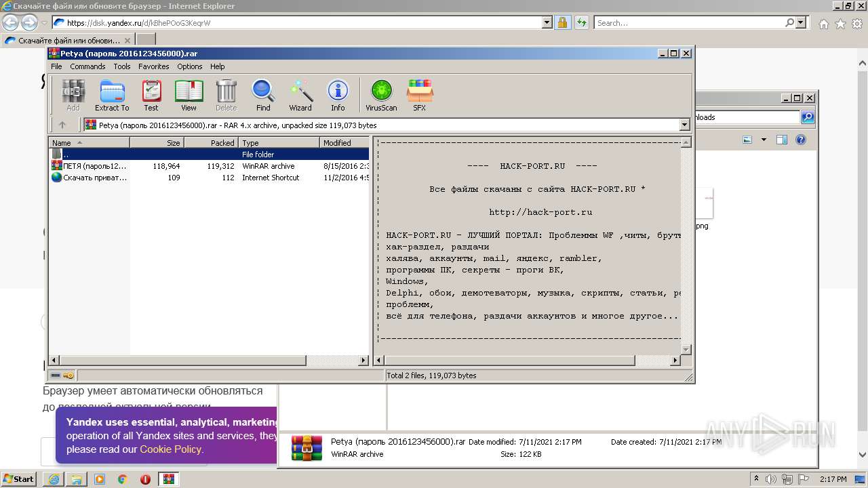Click the refresh icon in Internet Explorer
Screen dimensions: 868x488
(x=581, y=22)
